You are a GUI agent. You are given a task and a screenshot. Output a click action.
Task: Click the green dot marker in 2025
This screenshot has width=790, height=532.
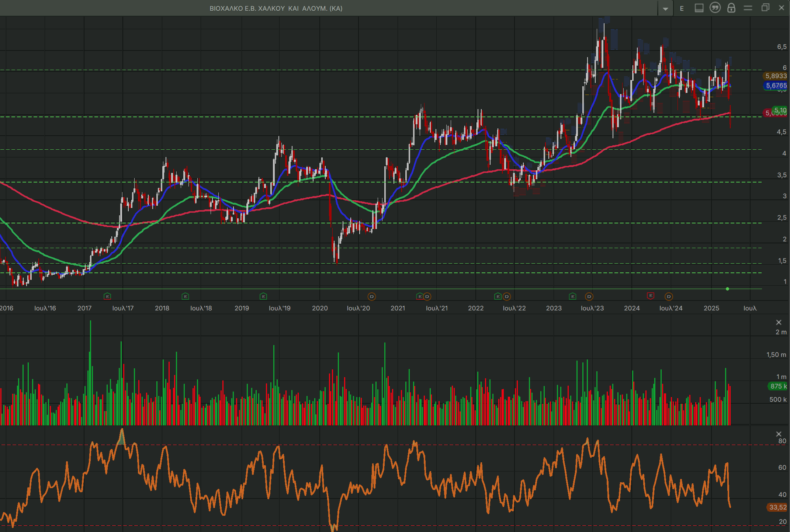coord(727,289)
